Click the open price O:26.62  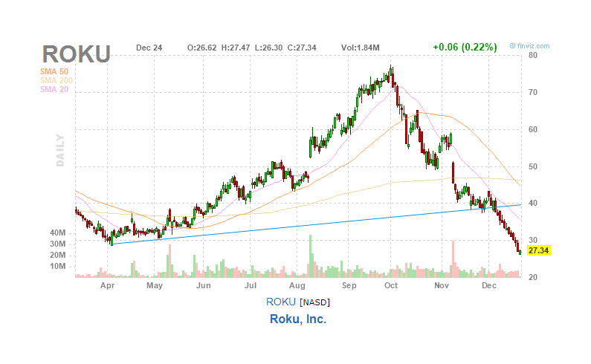tap(202, 48)
